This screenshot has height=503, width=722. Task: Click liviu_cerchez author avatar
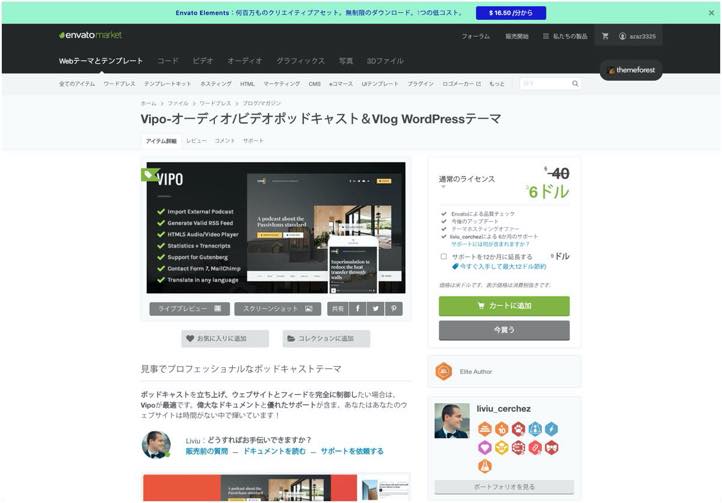452,421
